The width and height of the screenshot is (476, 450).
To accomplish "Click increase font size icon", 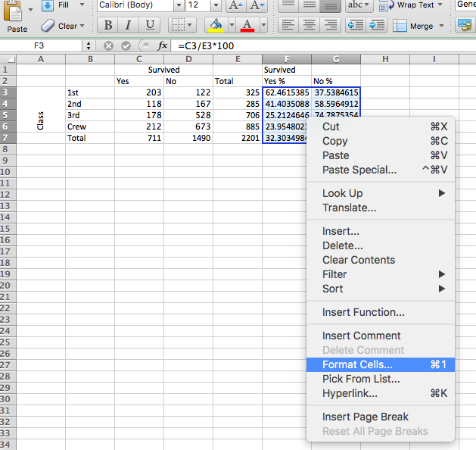I will 235,5.
